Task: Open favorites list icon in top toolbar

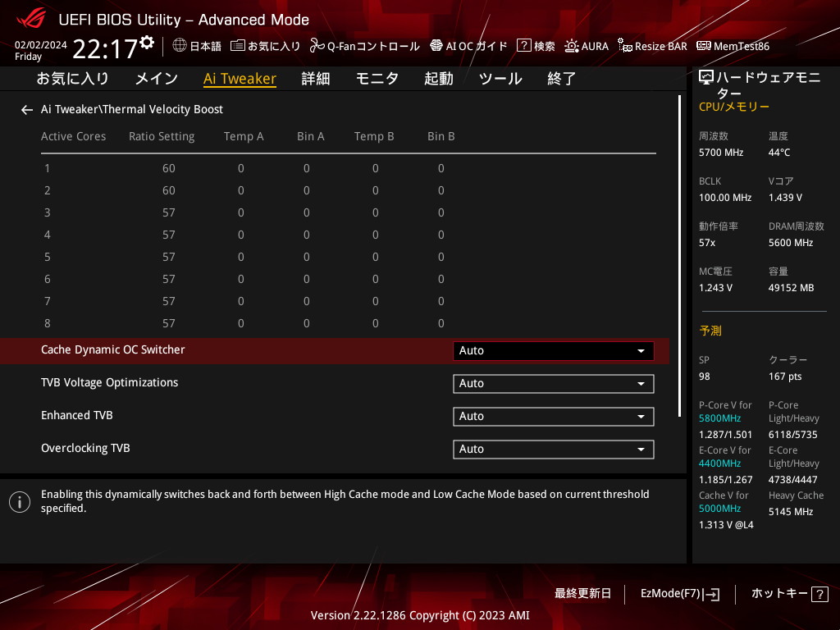Action: (x=237, y=46)
